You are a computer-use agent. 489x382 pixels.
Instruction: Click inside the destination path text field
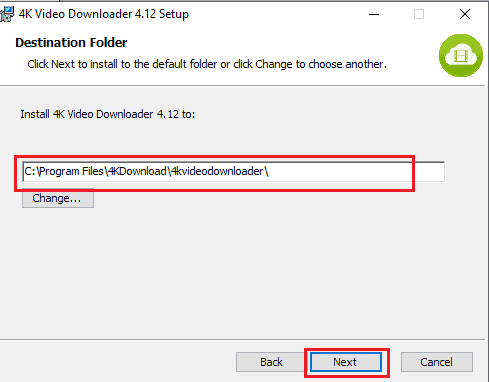(233, 172)
